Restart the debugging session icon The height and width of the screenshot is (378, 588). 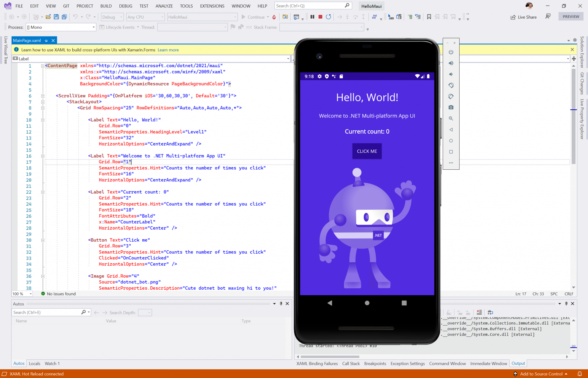tap(329, 17)
